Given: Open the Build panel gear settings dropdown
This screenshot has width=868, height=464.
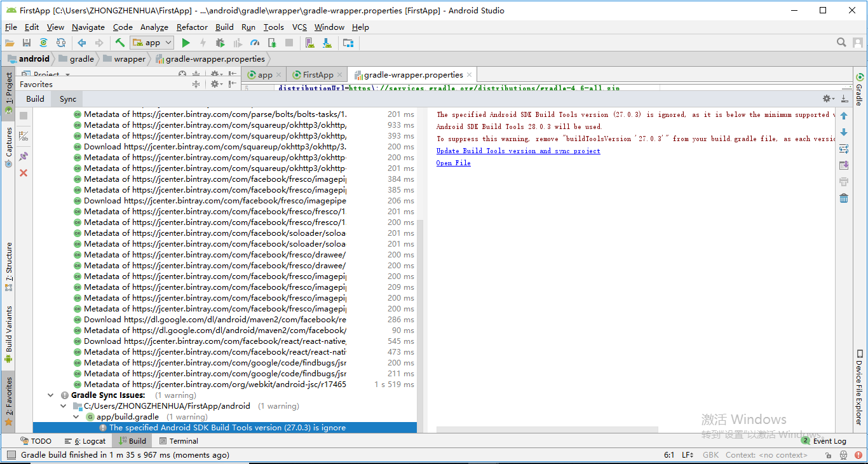Looking at the screenshot, I should pyautogui.click(x=828, y=99).
